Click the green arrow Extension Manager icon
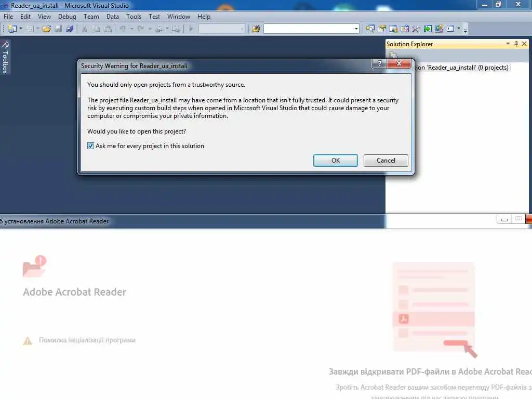The height and width of the screenshot is (399, 532). (x=428, y=29)
